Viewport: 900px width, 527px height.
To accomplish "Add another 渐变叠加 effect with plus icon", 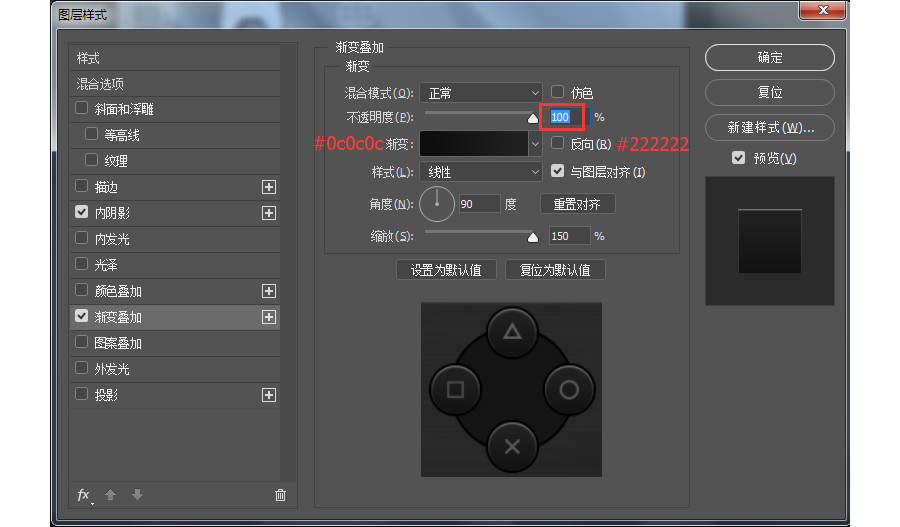I will [269, 317].
